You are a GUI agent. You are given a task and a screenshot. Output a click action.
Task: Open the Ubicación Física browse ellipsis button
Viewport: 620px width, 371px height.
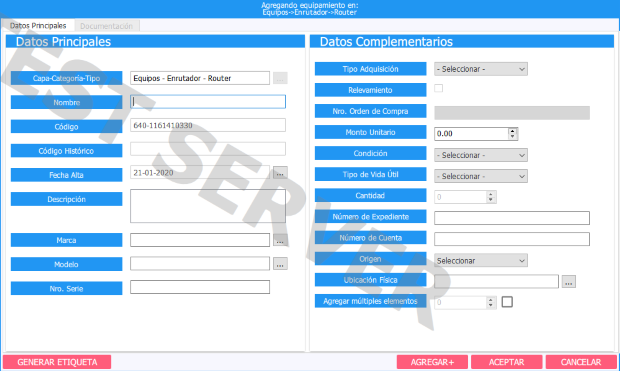coord(569,282)
